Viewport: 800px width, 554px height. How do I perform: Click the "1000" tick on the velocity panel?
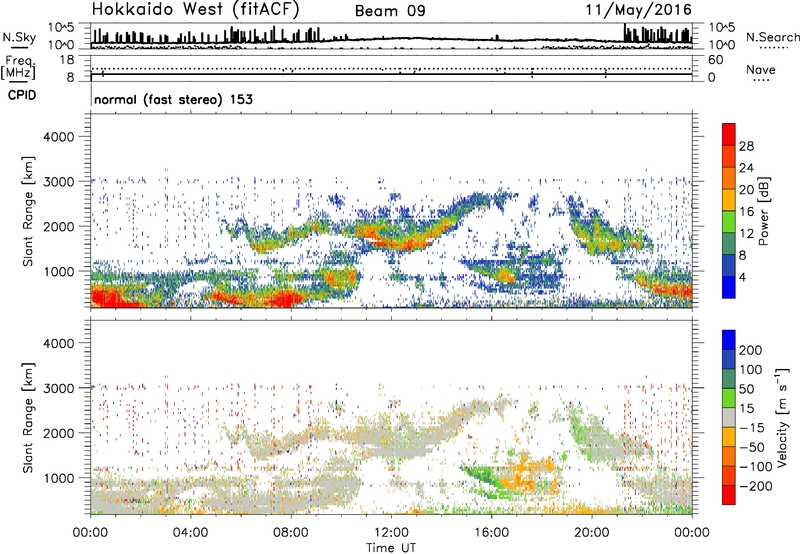[59, 478]
